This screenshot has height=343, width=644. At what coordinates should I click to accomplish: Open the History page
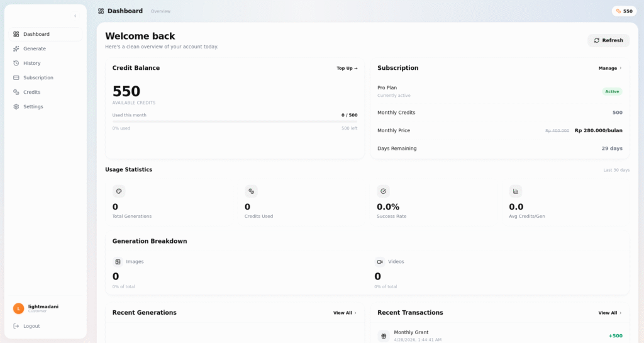point(45,64)
